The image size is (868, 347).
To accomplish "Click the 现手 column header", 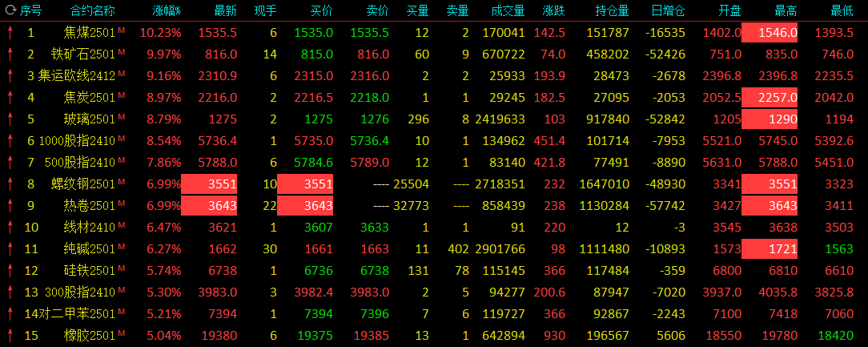I will (266, 10).
